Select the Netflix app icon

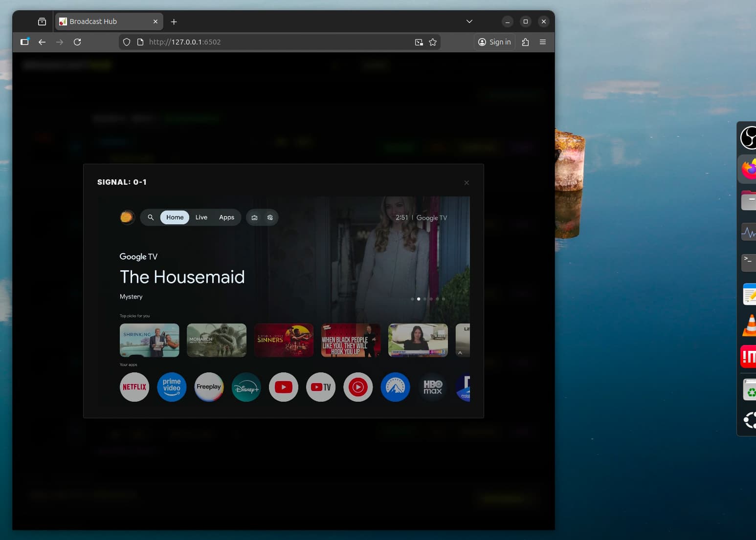[134, 387]
